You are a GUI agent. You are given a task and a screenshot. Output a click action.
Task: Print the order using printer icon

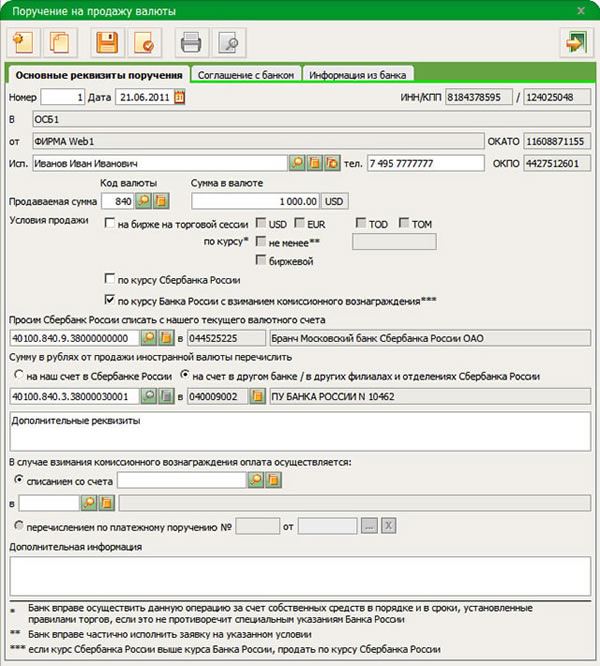pyautogui.click(x=192, y=42)
